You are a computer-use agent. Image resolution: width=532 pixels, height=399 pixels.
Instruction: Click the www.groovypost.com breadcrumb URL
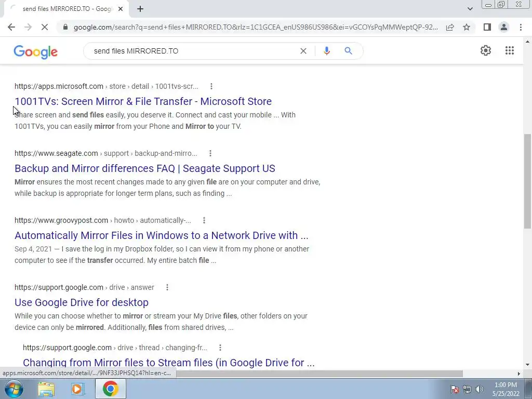coord(103,220)
